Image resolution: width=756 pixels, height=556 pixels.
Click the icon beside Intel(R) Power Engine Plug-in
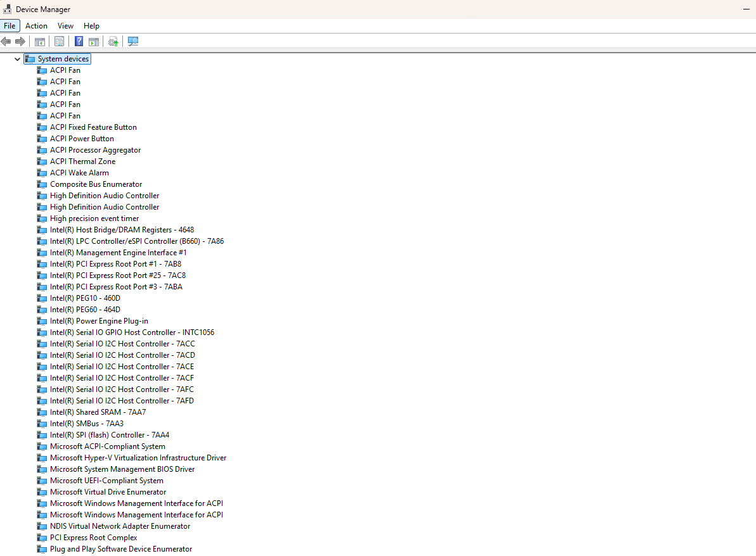pos(42,321)
